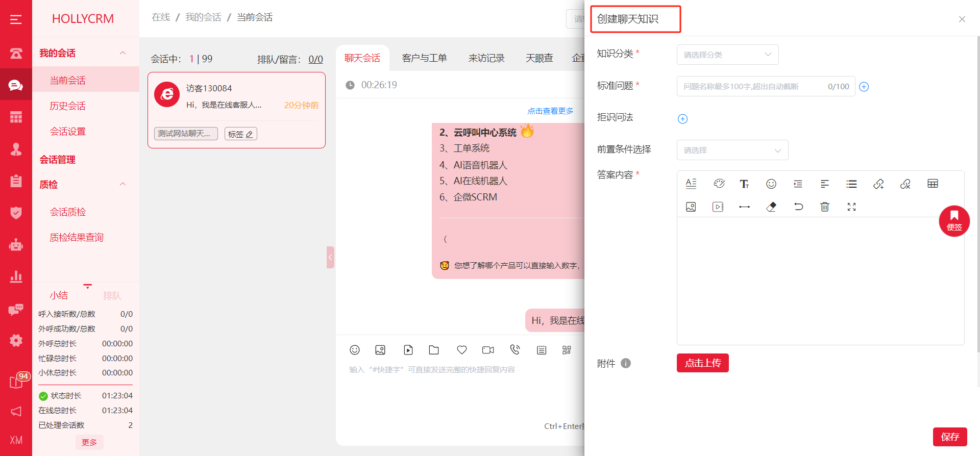Insert a table in the answer editor
Image resolution: width=980 pixels, height=456 pixels.
(x=933, y=184)
